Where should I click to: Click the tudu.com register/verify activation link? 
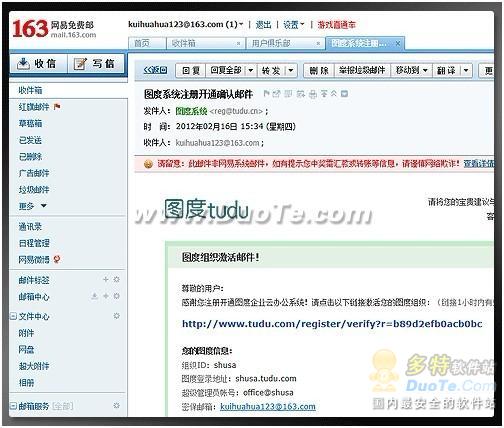click(x=332, y=324)
